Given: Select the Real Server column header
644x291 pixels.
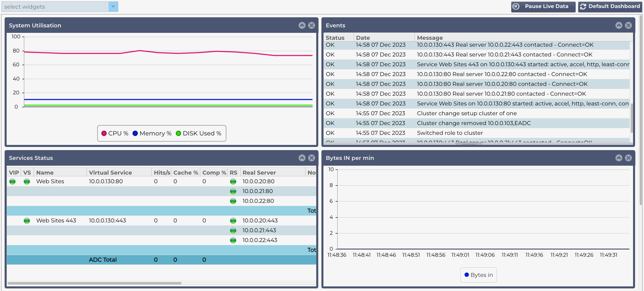Looking at the screenshot, I should [x=258, y=172].
